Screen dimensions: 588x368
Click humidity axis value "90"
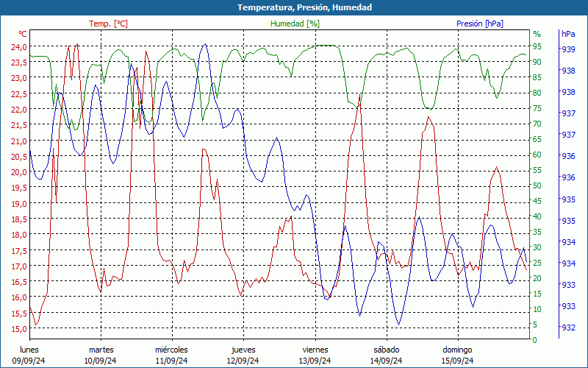(x=537, y=62)
